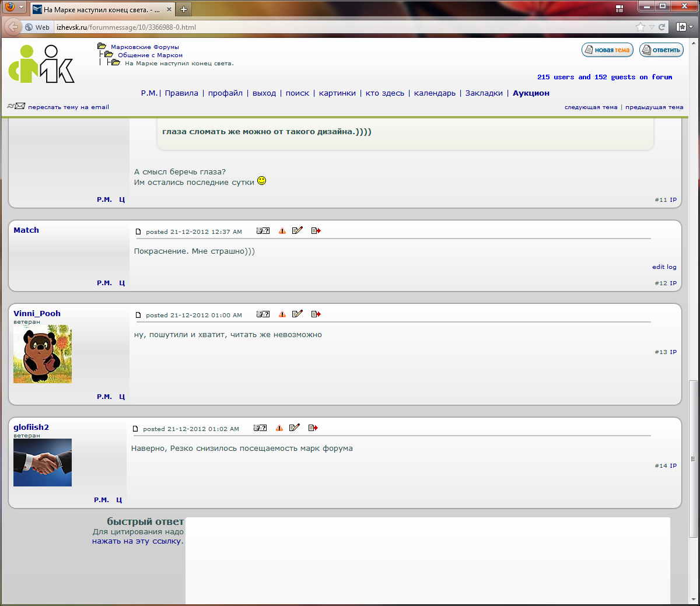700x606 pixels.
Task: Open the 'edit log' link in Match's post
Action: pos(664,267)
